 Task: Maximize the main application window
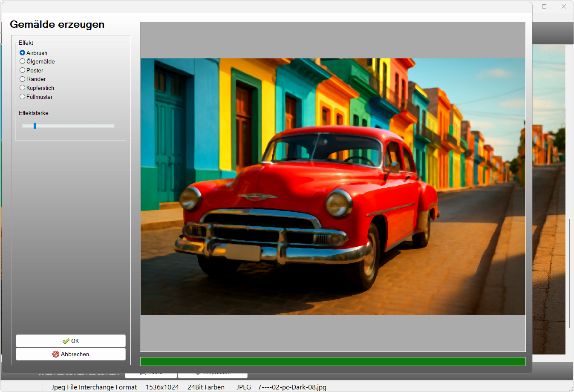click(x=544, y=6)
